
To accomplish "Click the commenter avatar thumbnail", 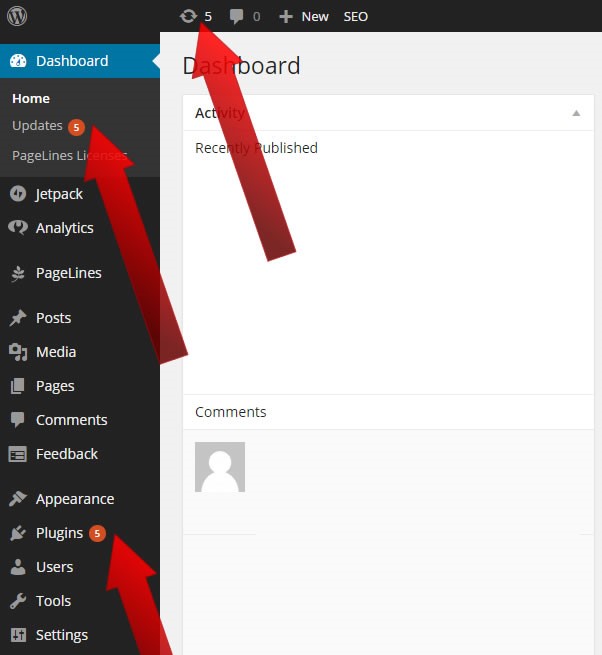I will (x=220, y=467).
